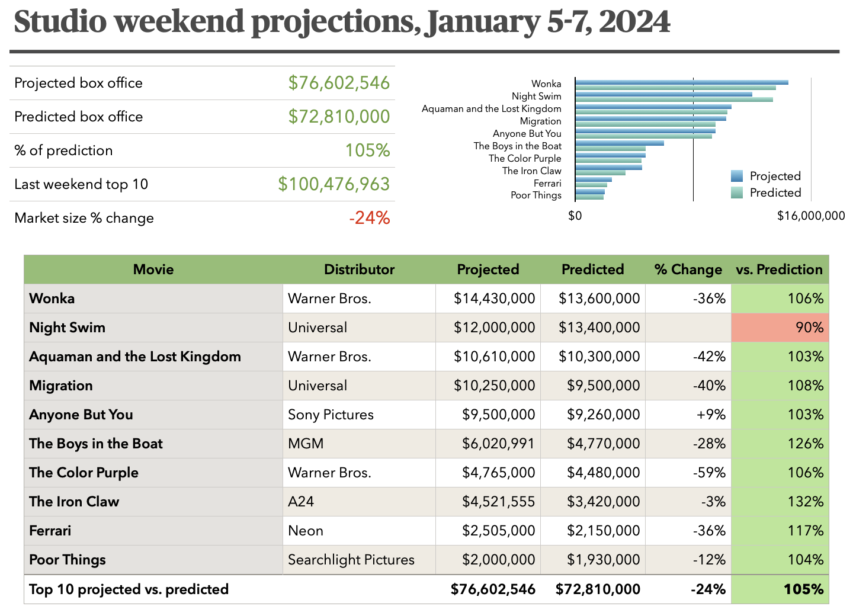Select the Movie column header
The image size is (853, 616).
153,269
